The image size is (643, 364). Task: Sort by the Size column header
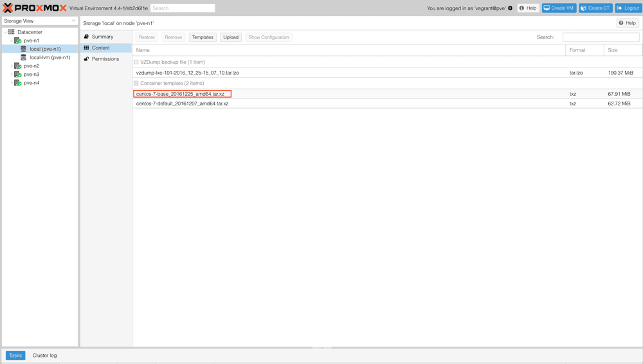(623, 50)
